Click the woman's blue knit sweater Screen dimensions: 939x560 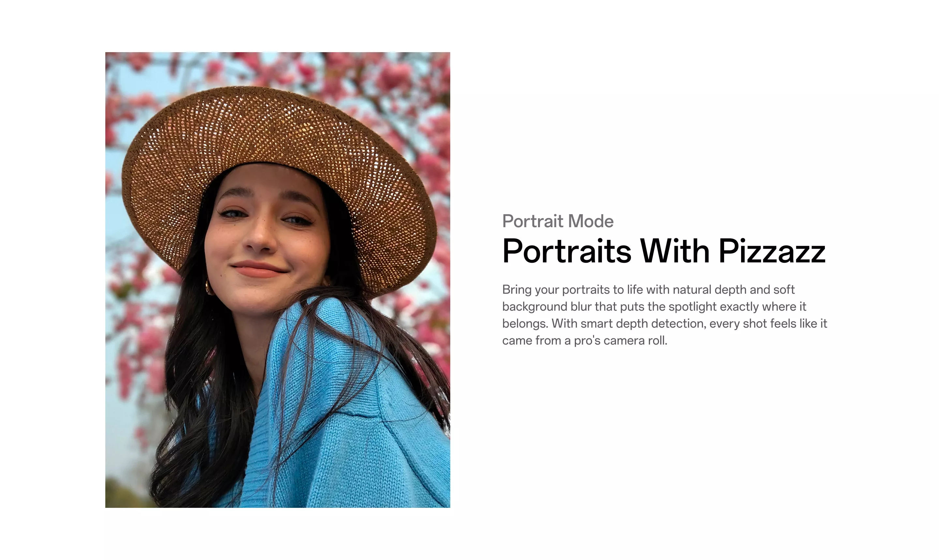point(351,415)
